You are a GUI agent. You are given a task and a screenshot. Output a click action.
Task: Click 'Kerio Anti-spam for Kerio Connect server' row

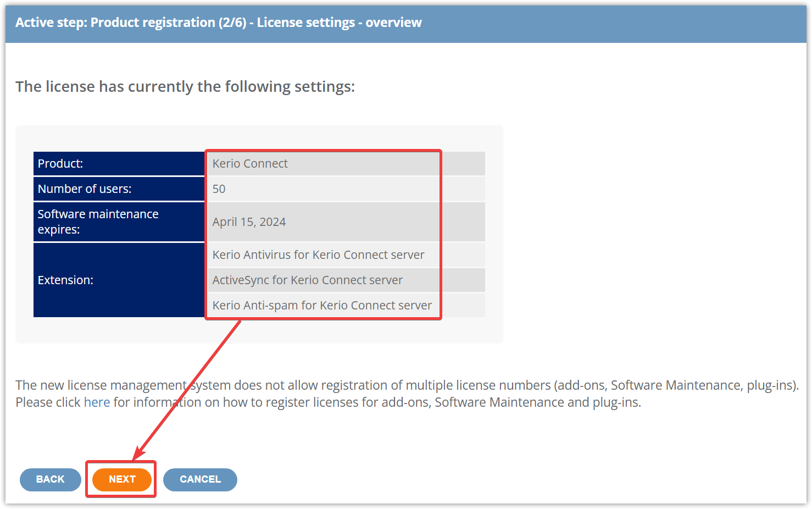[346, 306]
